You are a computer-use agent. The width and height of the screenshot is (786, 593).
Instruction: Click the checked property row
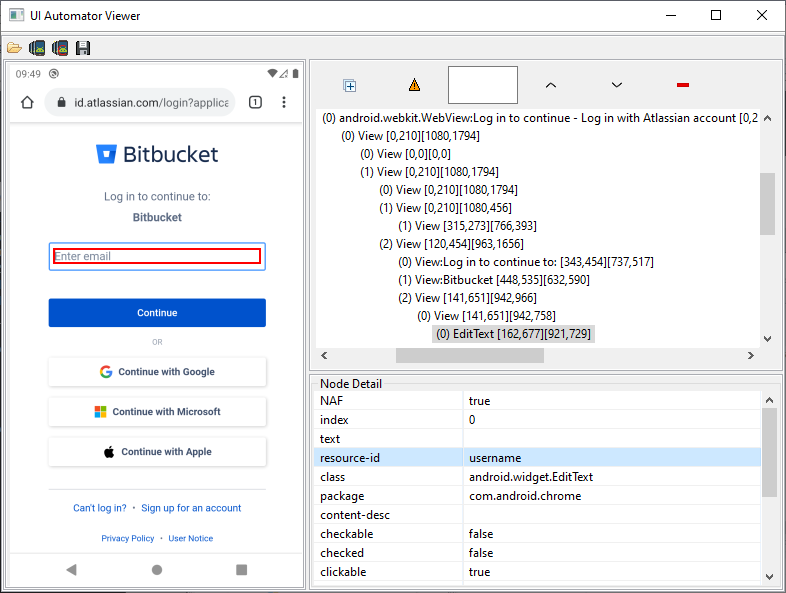tap(537, 553)
